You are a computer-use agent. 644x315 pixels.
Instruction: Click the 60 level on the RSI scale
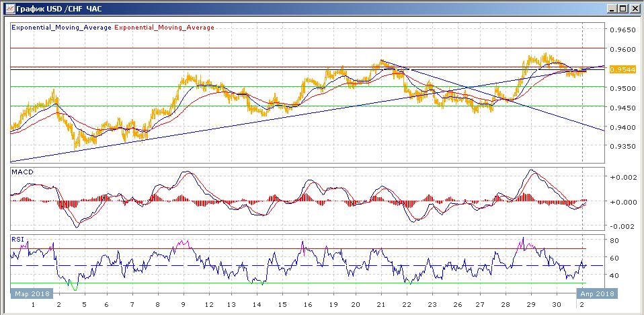(615, 258)
